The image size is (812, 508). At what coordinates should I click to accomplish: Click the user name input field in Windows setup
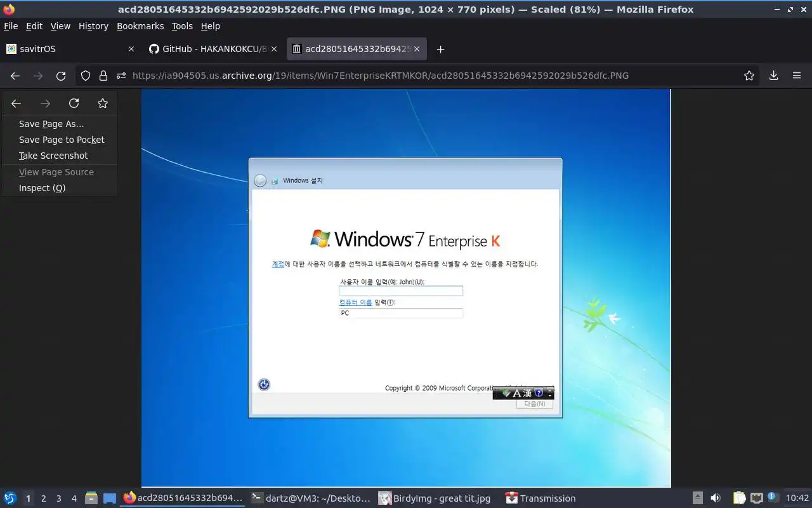[x=401, y=291]
